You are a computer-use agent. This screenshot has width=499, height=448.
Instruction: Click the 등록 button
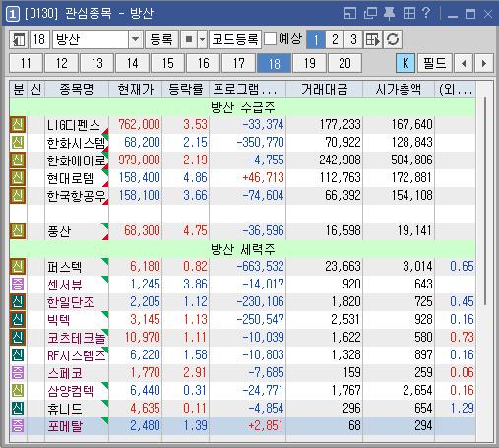(x=161, y=39)
